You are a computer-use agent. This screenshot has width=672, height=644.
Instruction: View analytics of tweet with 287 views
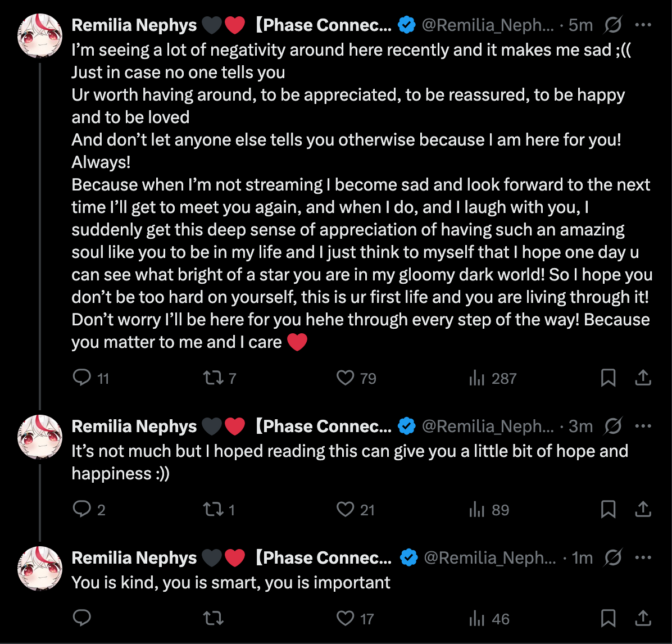tap(477, 378)
